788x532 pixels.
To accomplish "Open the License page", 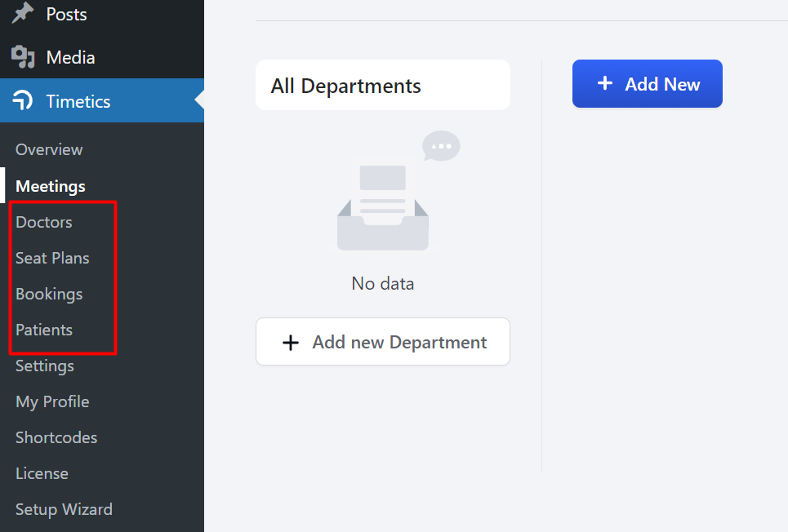I will [x=42, y=474].
